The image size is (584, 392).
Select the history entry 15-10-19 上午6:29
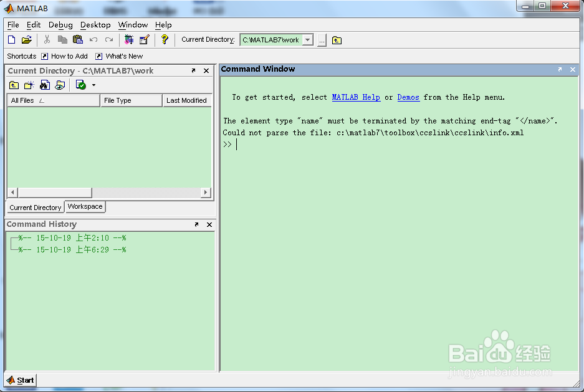72,250
